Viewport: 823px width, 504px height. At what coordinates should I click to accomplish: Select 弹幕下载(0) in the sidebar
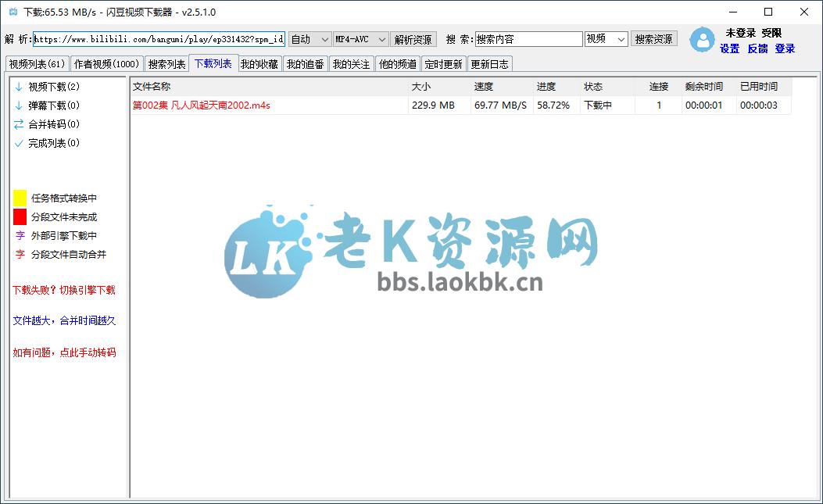tap(53, 105)
